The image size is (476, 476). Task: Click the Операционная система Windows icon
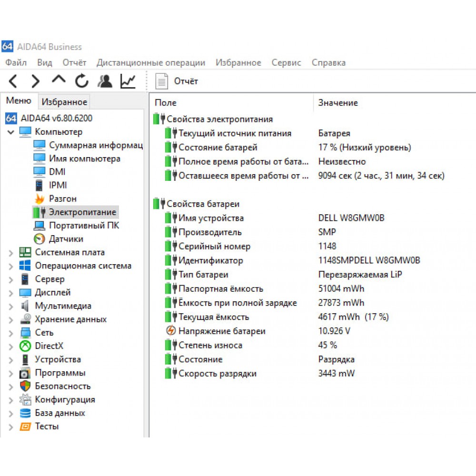pyautogui.click(x=25, y=266)
